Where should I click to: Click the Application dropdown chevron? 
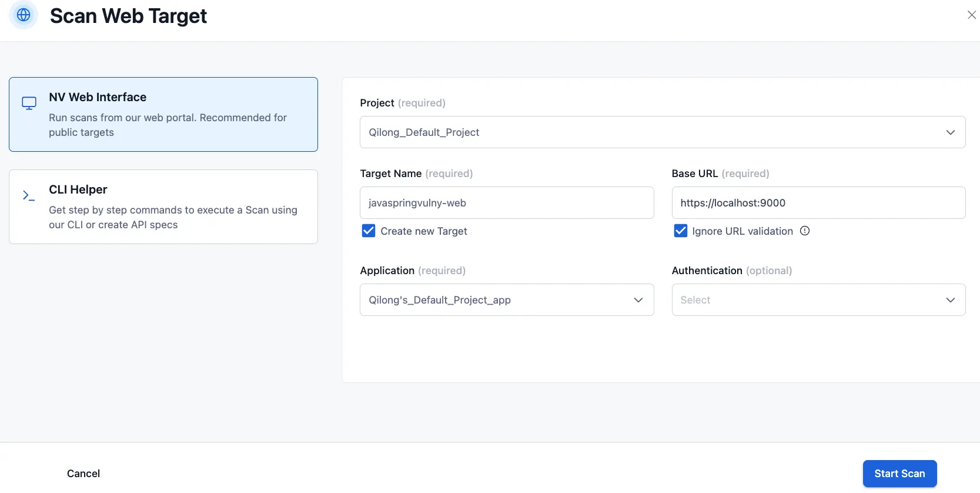click(x=638, y=300)
